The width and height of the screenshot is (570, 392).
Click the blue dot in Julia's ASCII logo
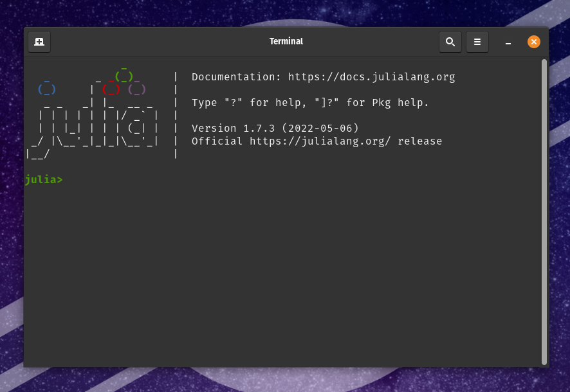tap(46, 89)
